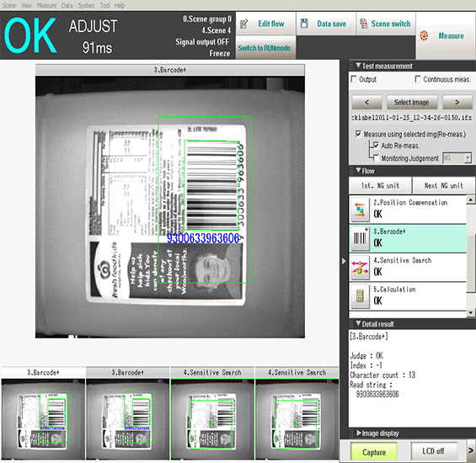Click the flow list scrollbar thumb
Viewport: 476px width, 463px height.
471,263
